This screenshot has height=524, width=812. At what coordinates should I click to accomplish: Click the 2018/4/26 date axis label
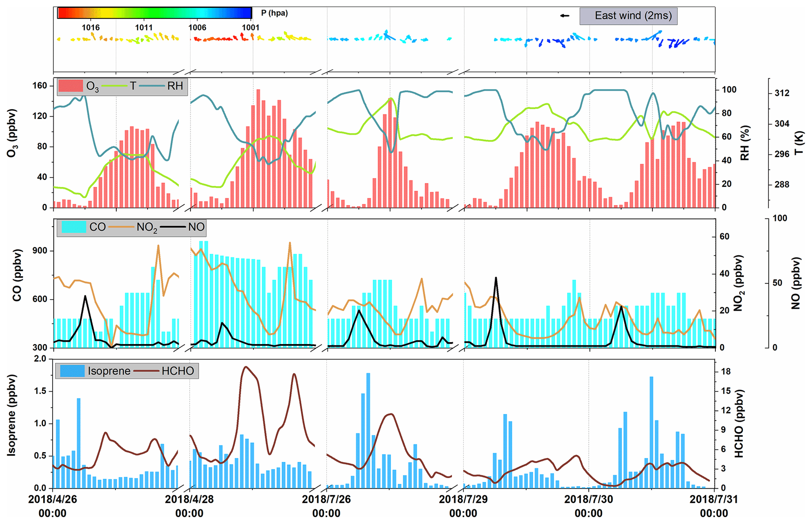pyautogui.click(x=53, y=499)
